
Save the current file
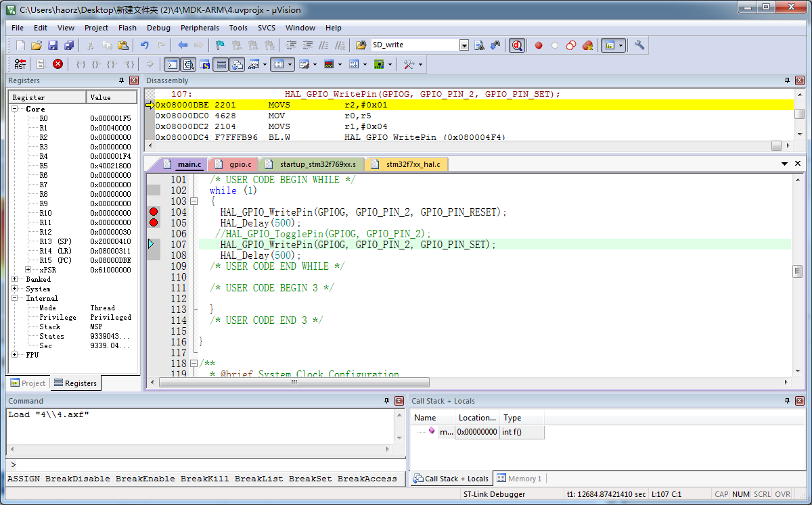(x=53, y=45)
